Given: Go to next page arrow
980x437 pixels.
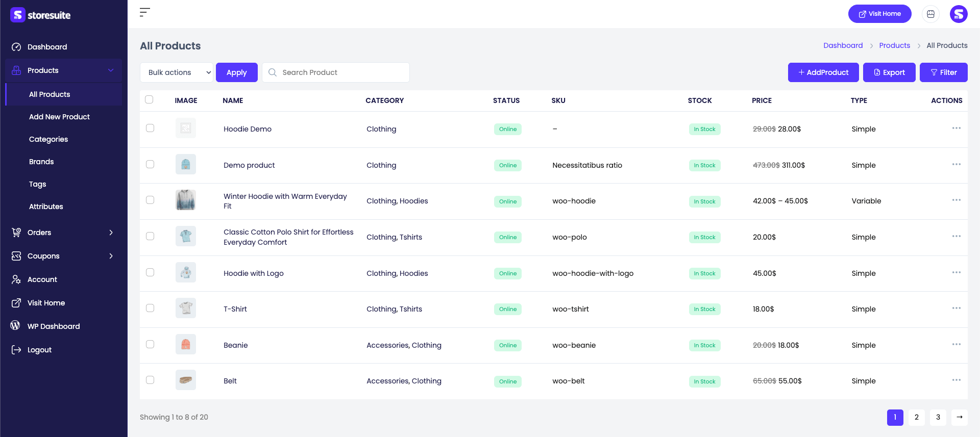Looking at the screenshot, I should click(x=960, y=417).
